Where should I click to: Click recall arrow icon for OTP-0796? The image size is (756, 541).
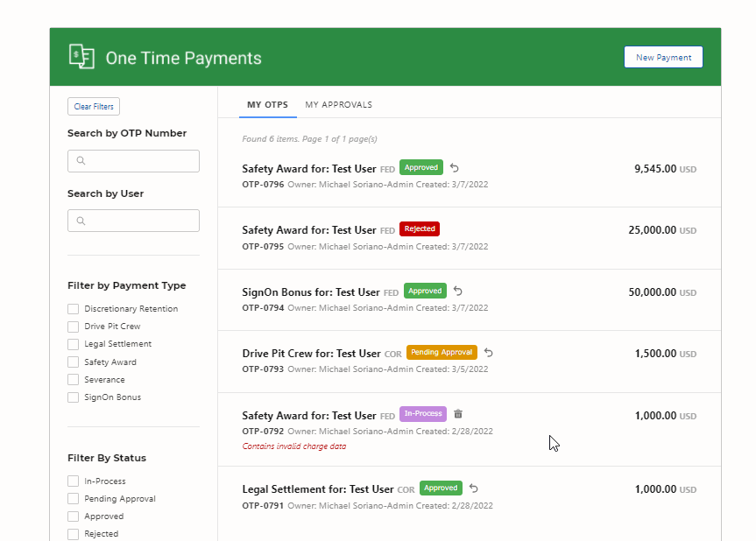[454, 168]
